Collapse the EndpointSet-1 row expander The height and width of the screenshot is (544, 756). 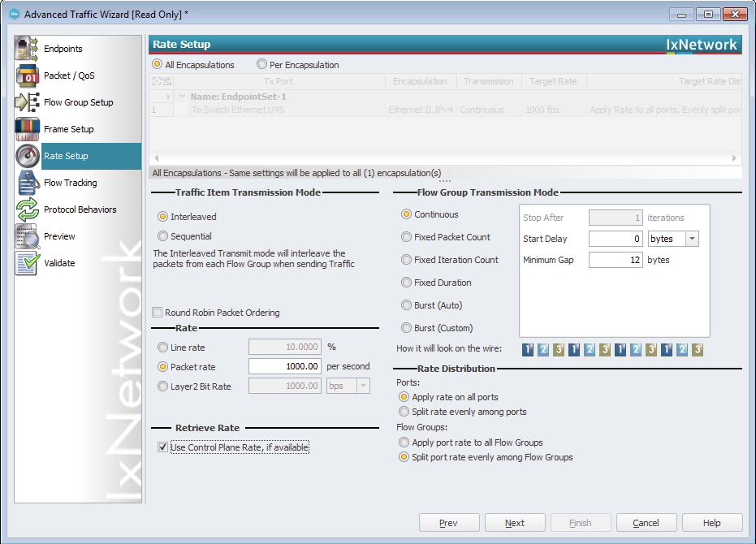pos(182,97)
